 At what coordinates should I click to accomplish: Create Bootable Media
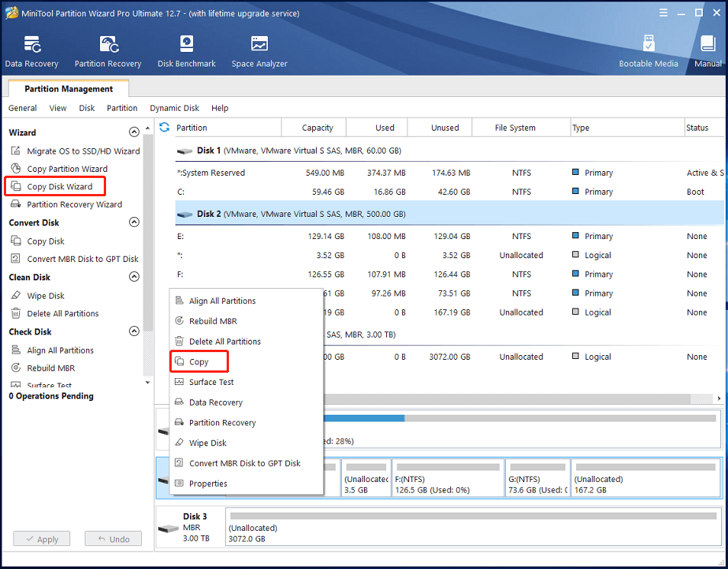tap(648, 51)
